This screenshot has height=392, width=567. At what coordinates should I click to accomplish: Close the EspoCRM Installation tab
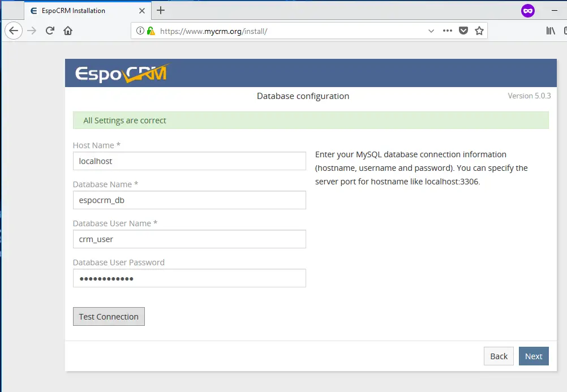tap(143, 11)
